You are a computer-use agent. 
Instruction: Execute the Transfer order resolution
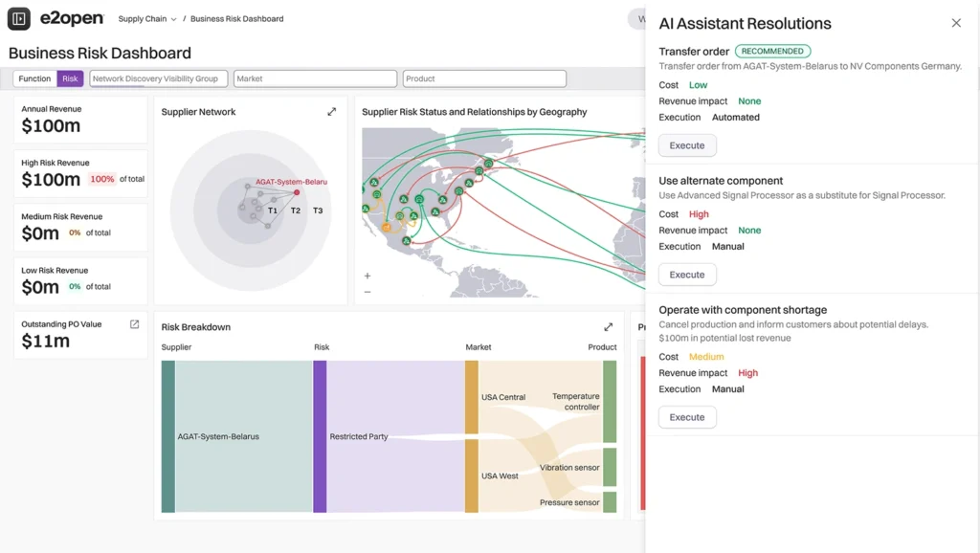687,145
